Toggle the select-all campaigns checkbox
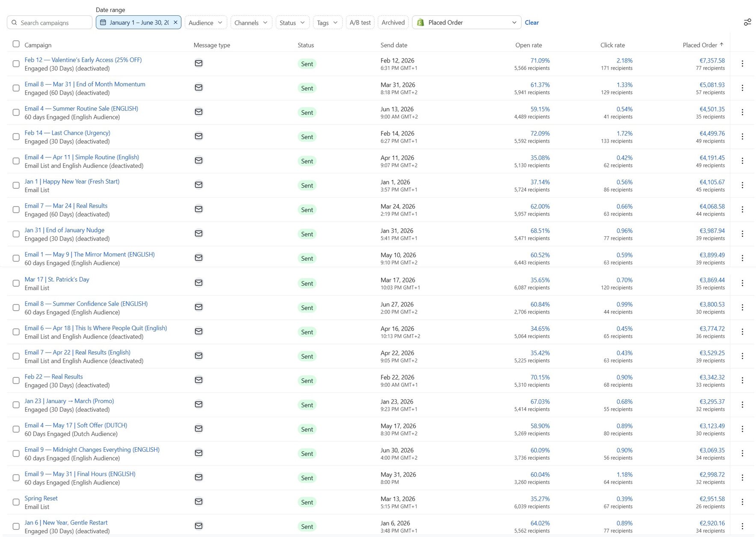 click(x=16, y=44)
